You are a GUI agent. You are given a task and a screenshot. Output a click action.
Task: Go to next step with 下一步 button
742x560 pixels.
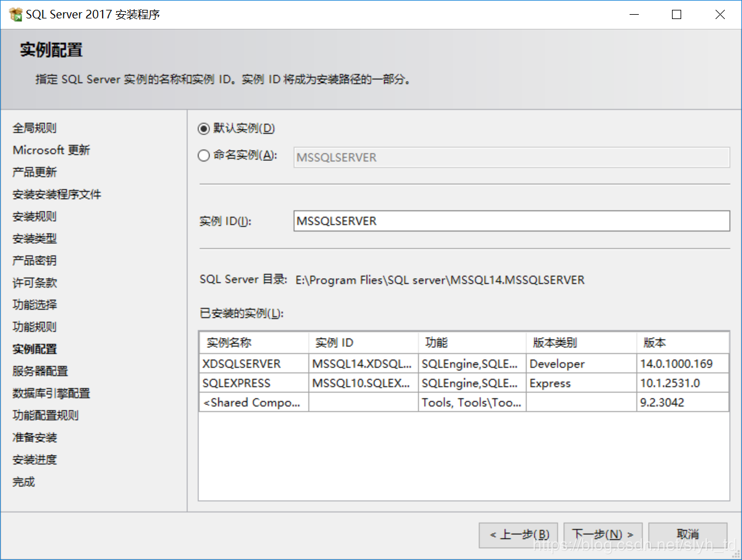(603, 535)
